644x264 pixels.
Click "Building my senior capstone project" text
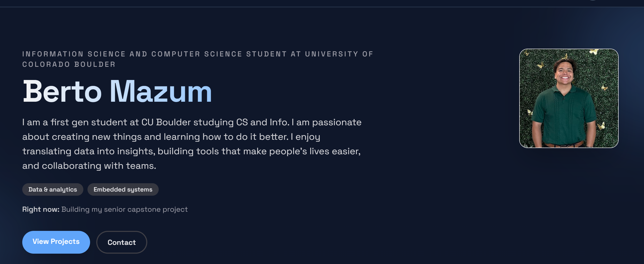tap(125, 209)
